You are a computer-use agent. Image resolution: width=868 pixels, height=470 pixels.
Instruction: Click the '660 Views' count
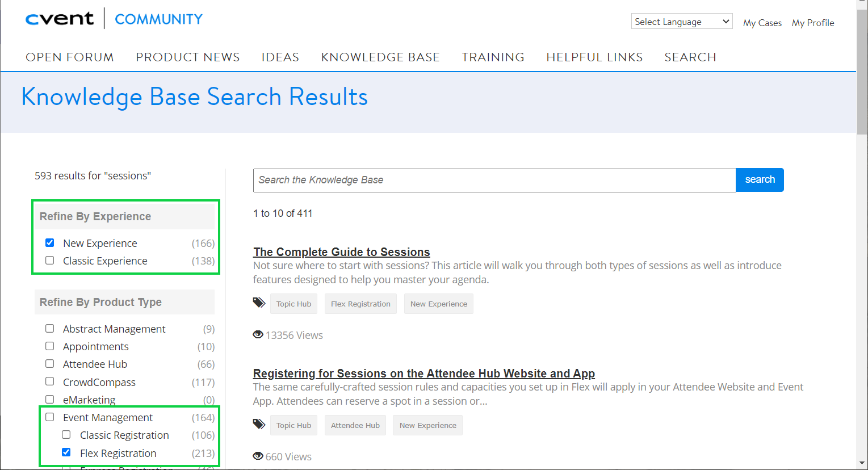(x=288, y=456)
